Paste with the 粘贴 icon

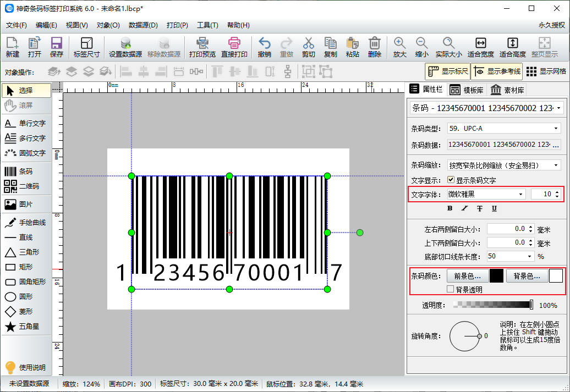coord(352,47)
